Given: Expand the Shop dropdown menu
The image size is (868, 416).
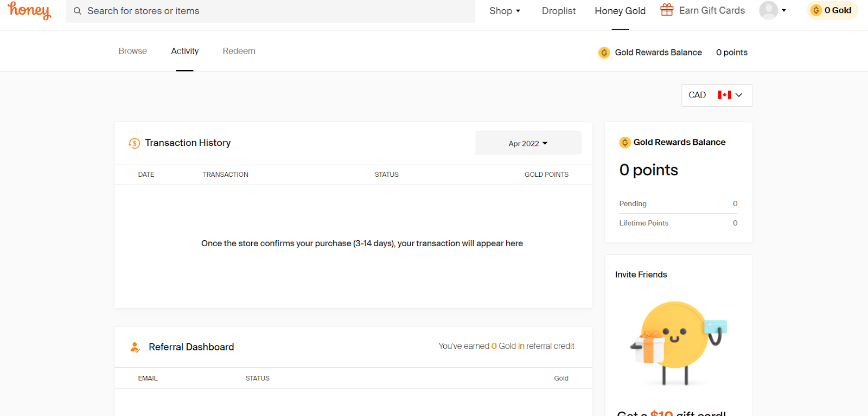Looking at the screenshot, I should point(505,11).
